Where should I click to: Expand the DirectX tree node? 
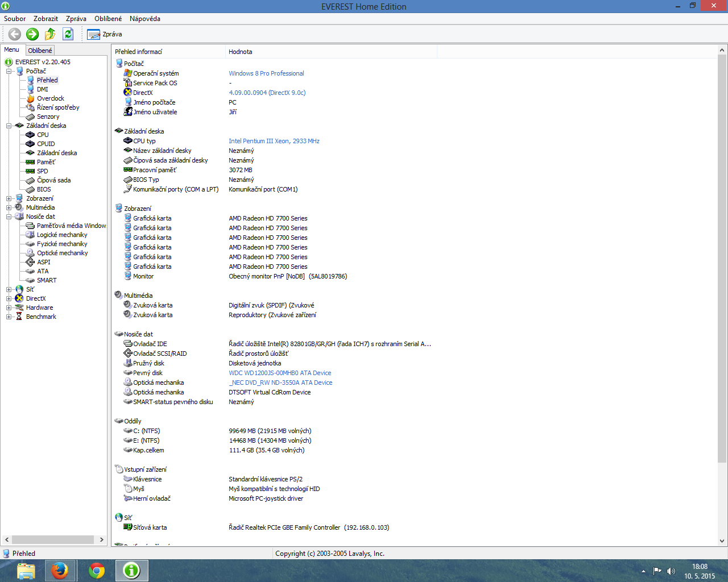[x=9, y=298]
